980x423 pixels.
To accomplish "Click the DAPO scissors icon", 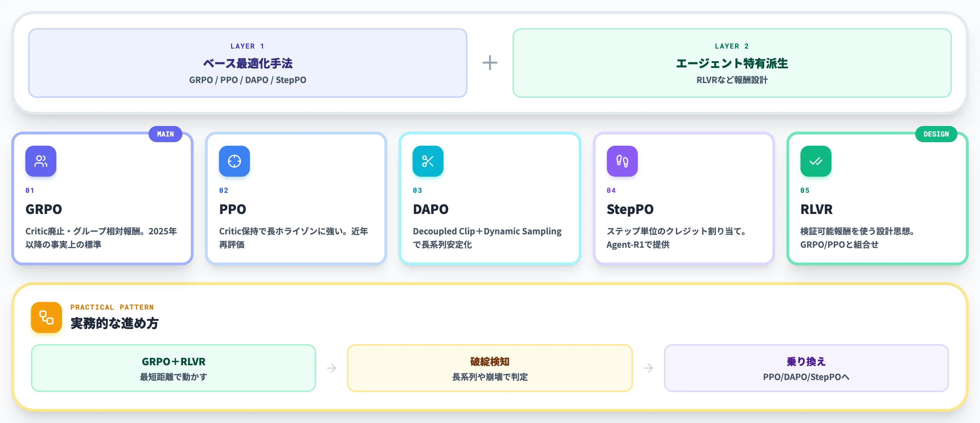I will tap(428, 161).
